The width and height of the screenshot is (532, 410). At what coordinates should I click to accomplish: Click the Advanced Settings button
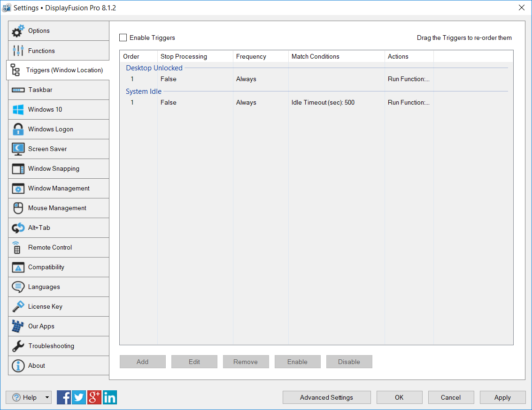pyautogui.click(x=326, y=397)
